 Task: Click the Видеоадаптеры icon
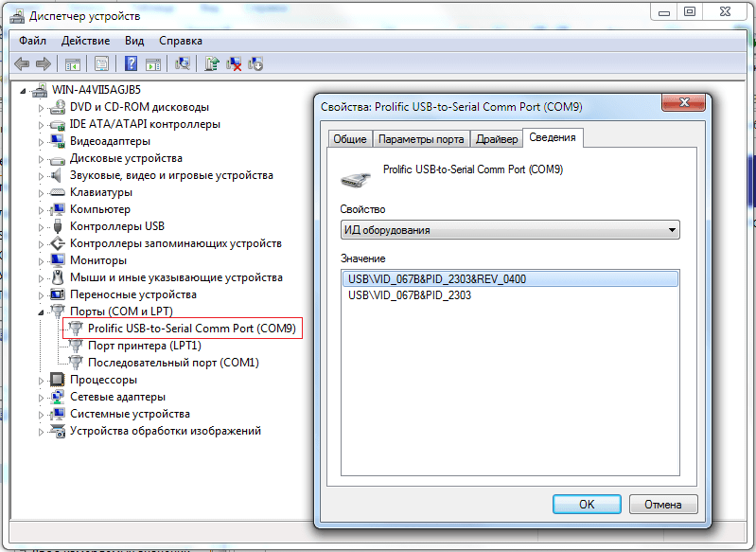(58, 141)
